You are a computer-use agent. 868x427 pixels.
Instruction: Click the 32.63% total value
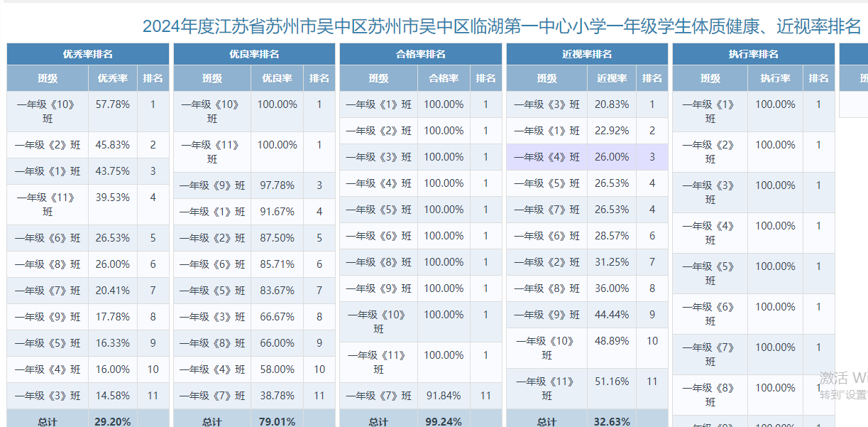pos(612,421)
